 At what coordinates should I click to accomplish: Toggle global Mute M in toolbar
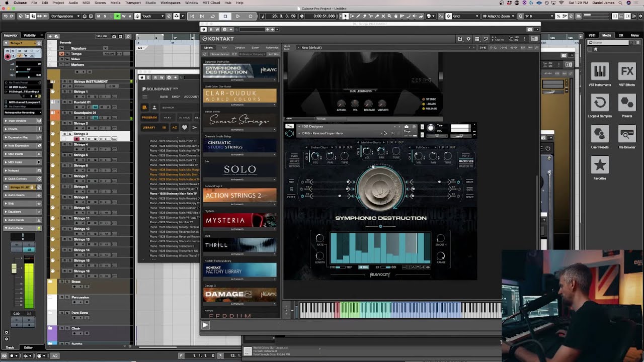(x=98, y=16)
